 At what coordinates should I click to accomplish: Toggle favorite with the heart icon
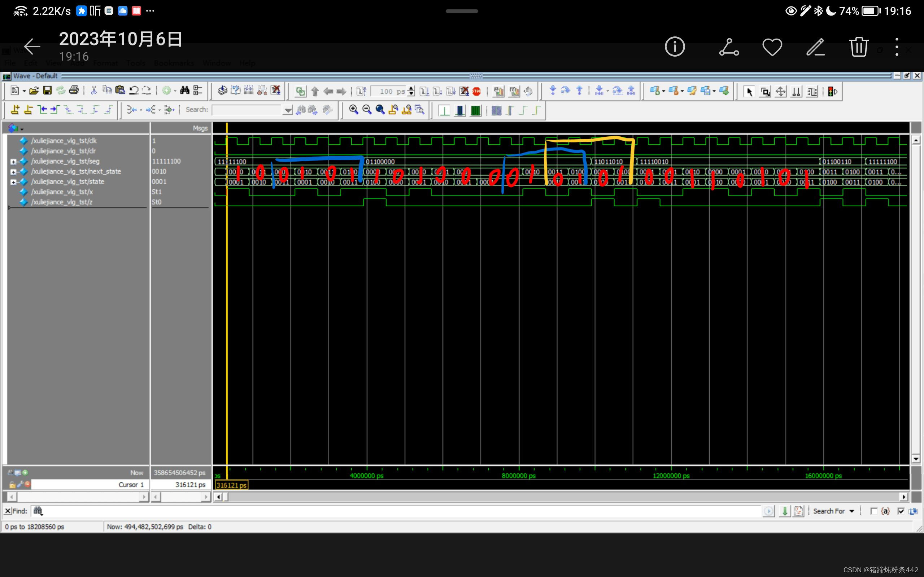click(772, 47)
